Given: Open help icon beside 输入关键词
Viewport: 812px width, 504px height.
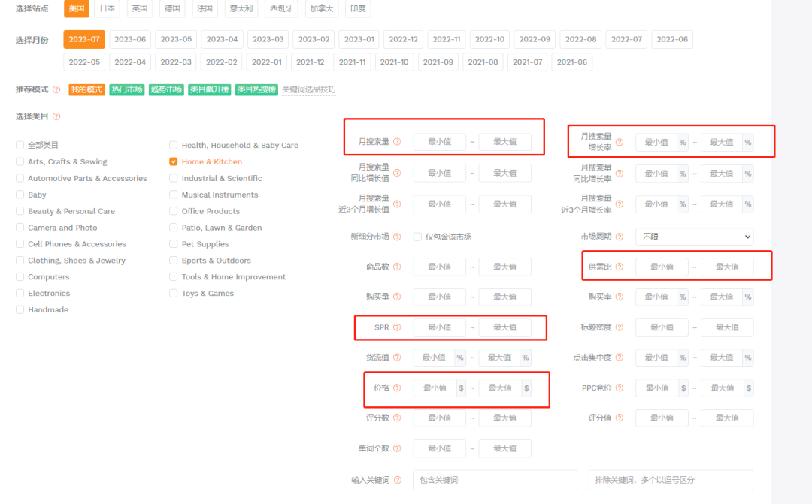Looking at the screenshot, I should click(398, 480).
